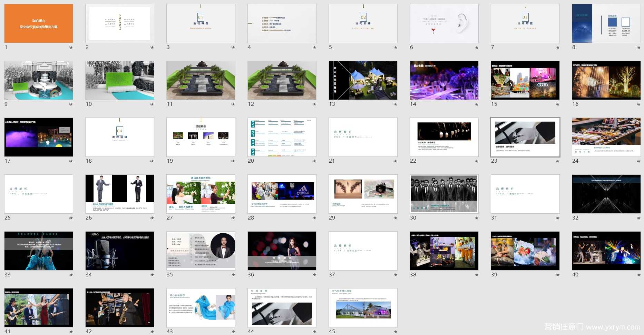Click the star icon beneath slide 20
644x335 pixels.
(314, 161)
